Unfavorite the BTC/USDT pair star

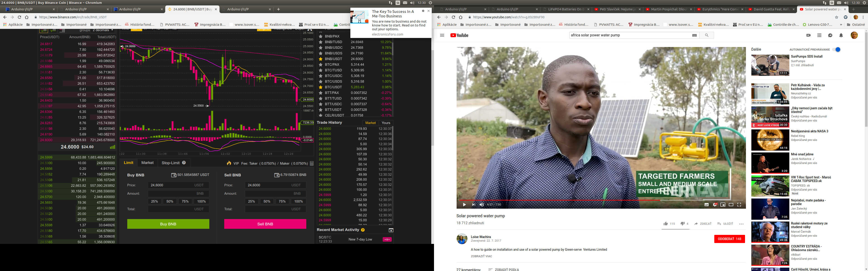pos(321,87)
